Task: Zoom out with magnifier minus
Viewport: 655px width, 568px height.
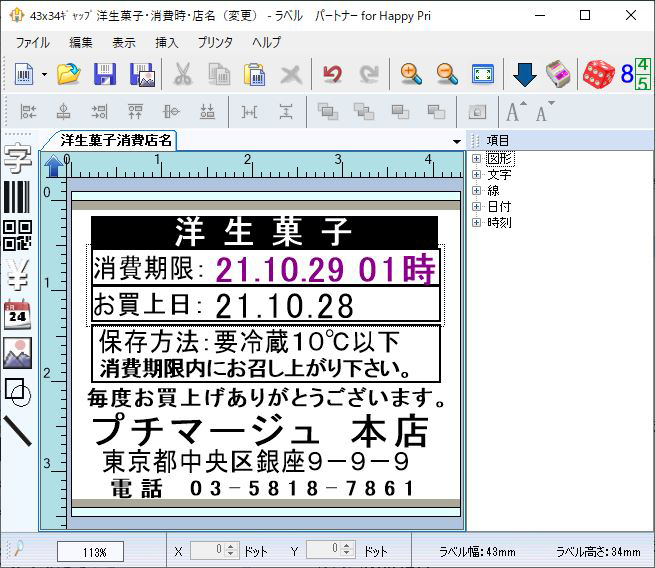Action: pos(447,74)
